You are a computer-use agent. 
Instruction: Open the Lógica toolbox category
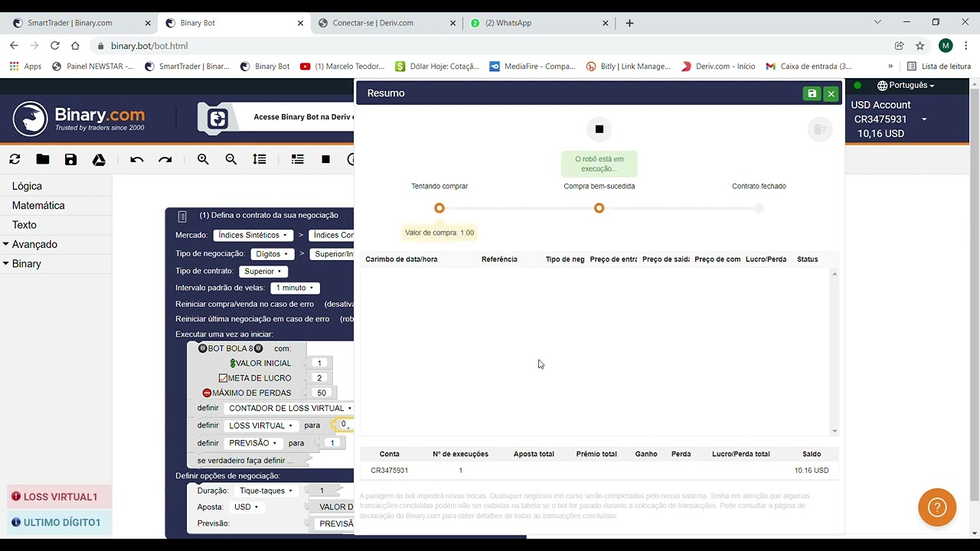pos(27,186)
